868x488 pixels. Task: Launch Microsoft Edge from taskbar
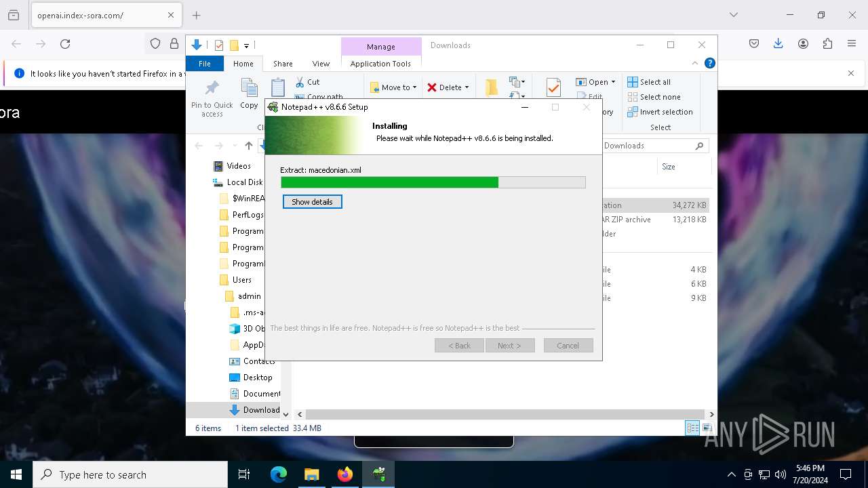pyautogui.click(x=279, y=474)
